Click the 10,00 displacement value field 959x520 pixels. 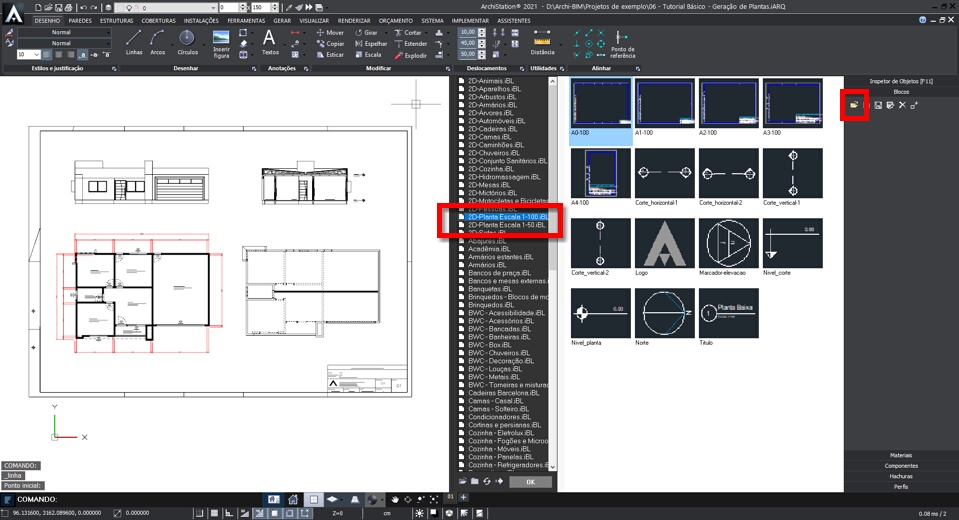click(468, 32)
